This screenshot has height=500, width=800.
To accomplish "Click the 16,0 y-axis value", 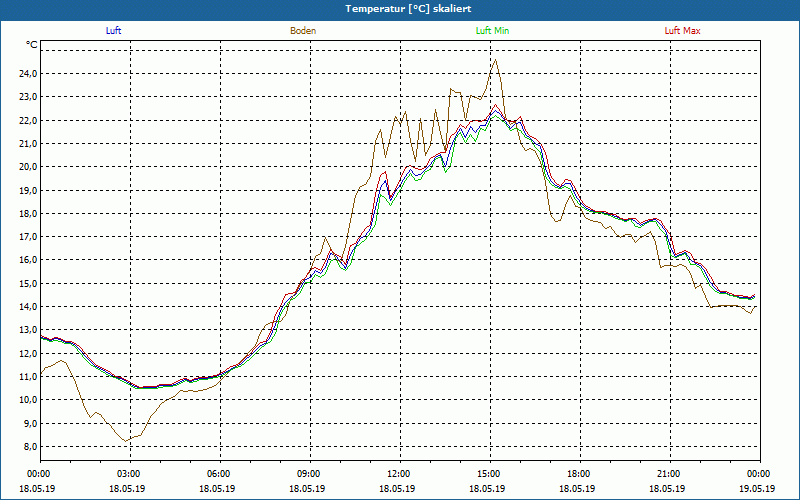I will [28, 260].
